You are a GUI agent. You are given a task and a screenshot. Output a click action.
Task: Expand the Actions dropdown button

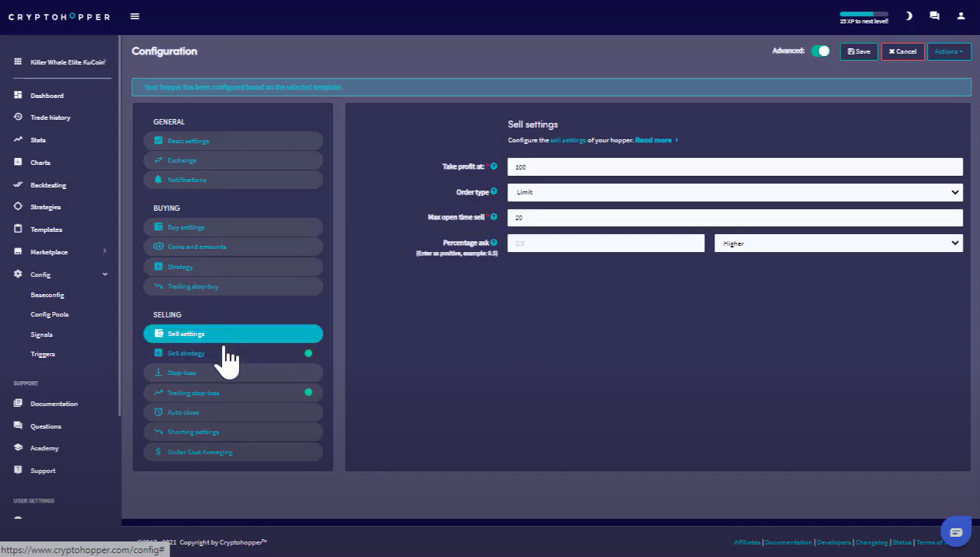[948, 51]
